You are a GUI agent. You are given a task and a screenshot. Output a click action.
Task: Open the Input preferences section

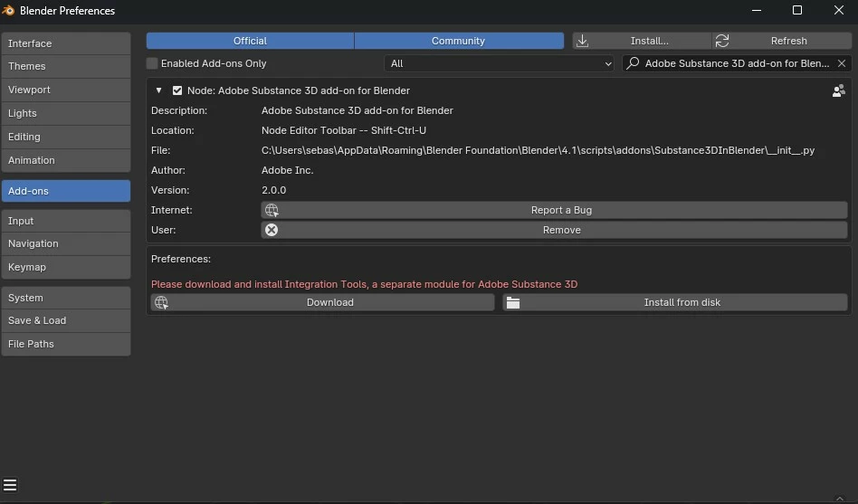pyautogui.click(x=66, y=221)
